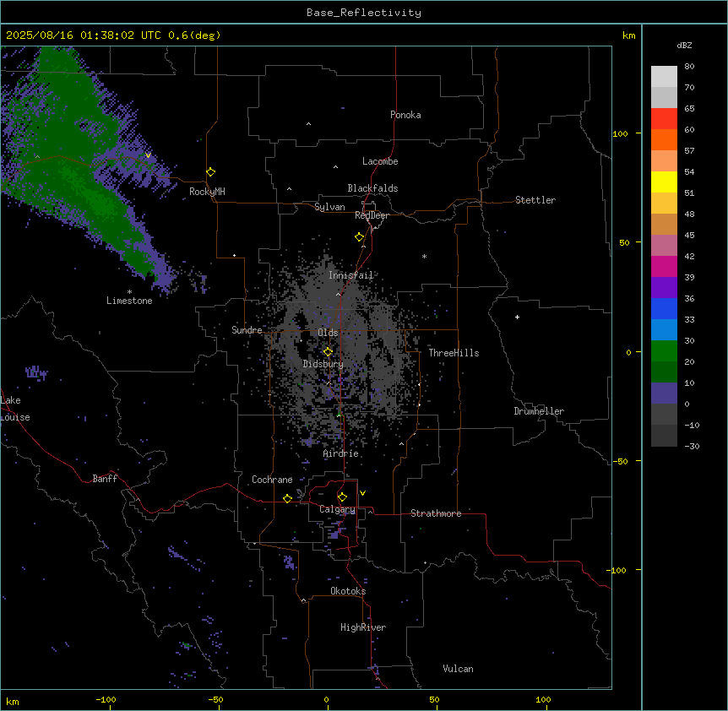Click the Didsbury city label
The image size is (728, 711).
(x=323, y=364)
